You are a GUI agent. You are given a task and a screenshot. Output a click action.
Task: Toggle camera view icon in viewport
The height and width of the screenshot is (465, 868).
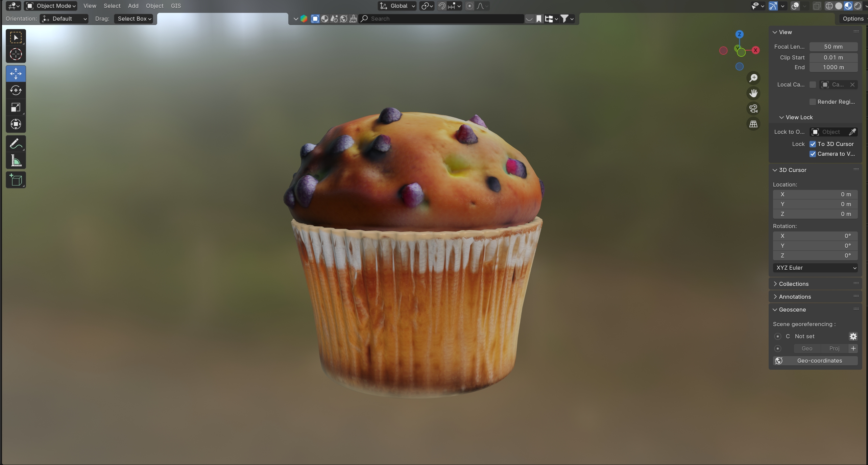(753, 109)
